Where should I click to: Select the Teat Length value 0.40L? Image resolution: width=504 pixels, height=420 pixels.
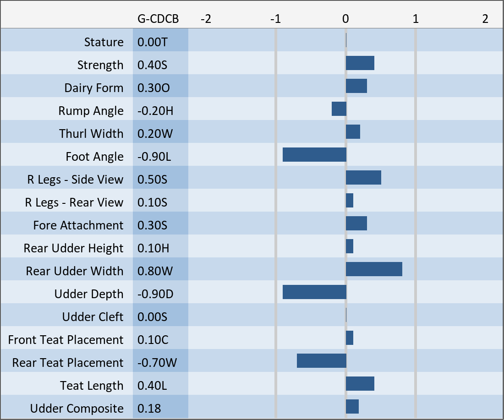[153, 386]
